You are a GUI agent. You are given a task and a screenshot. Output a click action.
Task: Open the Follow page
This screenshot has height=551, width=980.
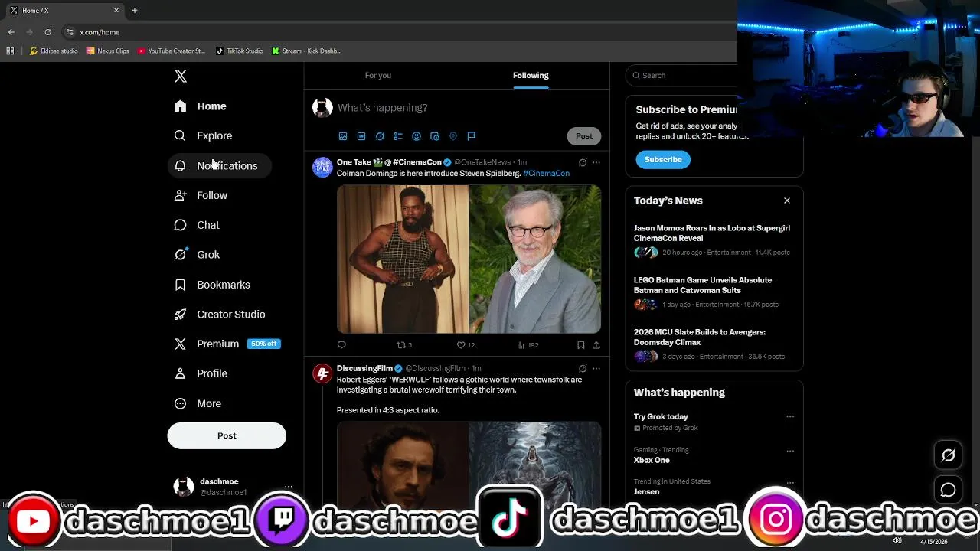click(201, 195)
